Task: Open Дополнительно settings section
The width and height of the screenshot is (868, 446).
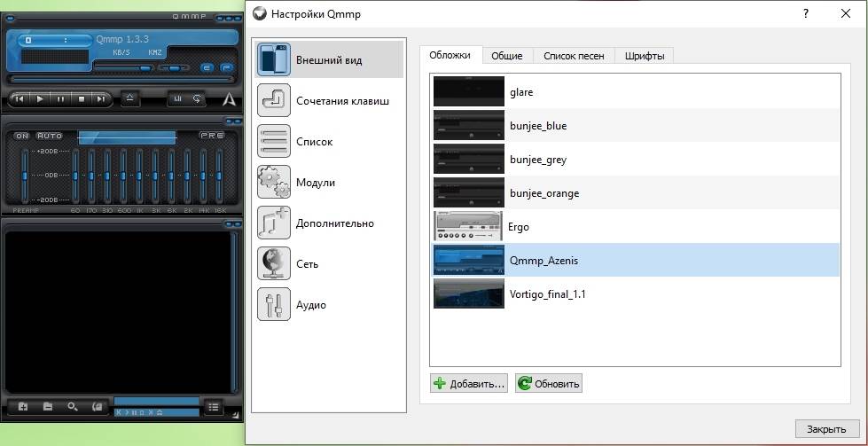Action: click(329, 223)
